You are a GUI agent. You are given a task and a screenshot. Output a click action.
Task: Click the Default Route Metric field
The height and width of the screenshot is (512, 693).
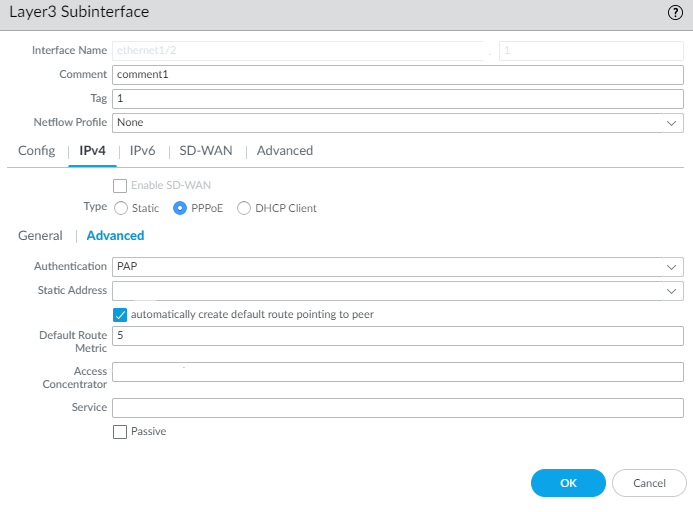pyautogui.click(x=397, y=336)
